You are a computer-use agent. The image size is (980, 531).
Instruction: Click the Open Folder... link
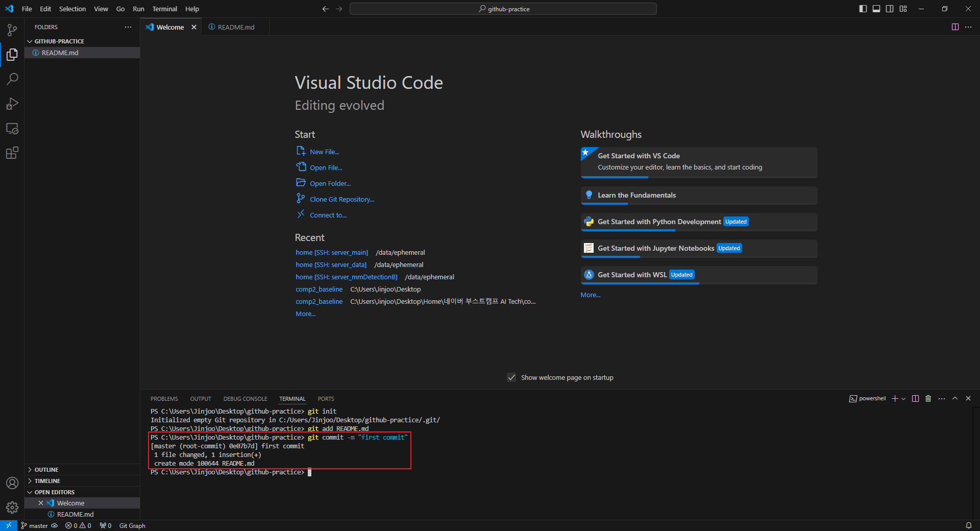(330, 183)
